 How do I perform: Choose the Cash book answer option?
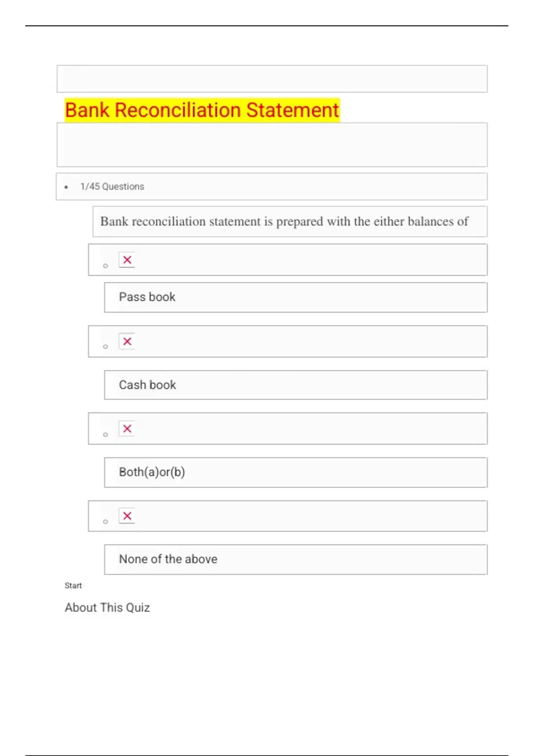(147, 385)
